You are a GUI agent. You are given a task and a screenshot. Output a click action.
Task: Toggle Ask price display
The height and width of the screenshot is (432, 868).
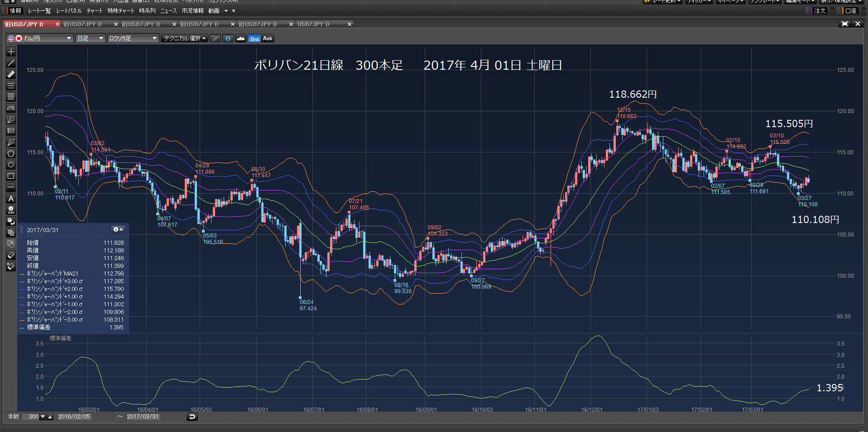pyautogui.click(x=268, y=38)
